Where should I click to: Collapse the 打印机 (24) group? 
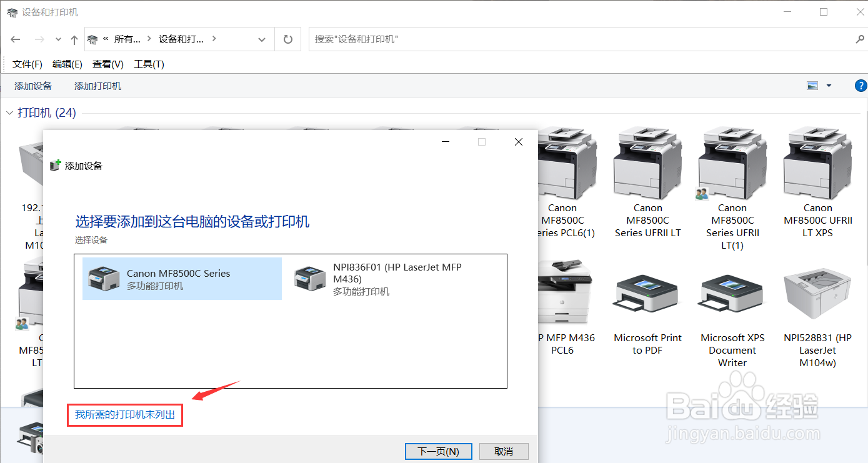pos(9,113)
